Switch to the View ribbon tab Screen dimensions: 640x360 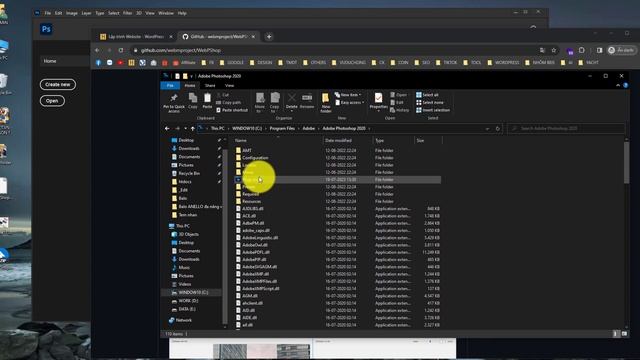tap(229, 85)
